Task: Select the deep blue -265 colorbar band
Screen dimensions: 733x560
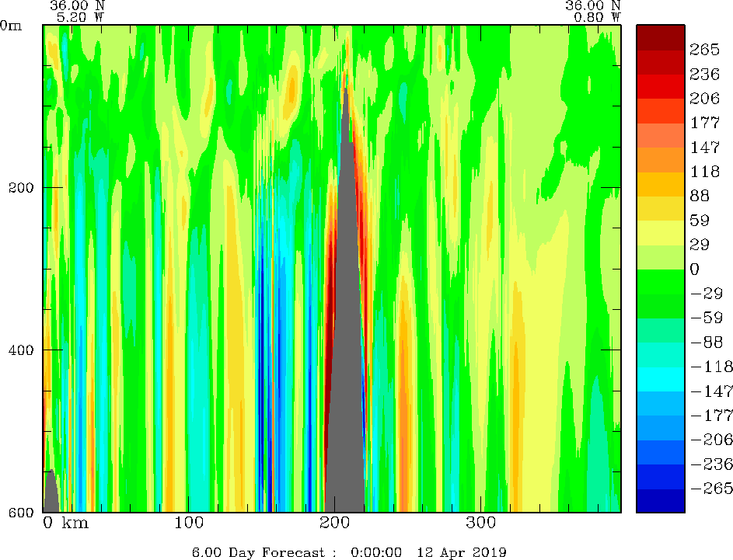Action: click(661, 476)
